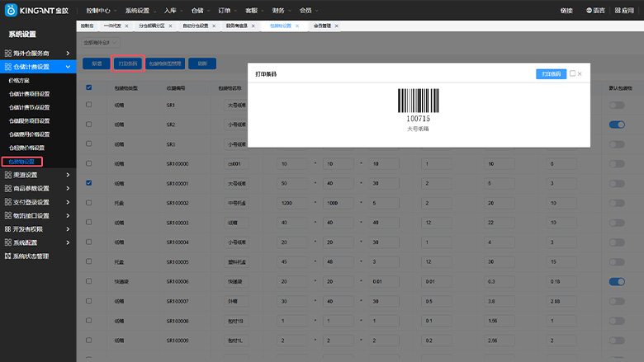This screenshot has width=644, height=362.
Task: Switch to the 控制台 tab
Action: tap(87, 26)
